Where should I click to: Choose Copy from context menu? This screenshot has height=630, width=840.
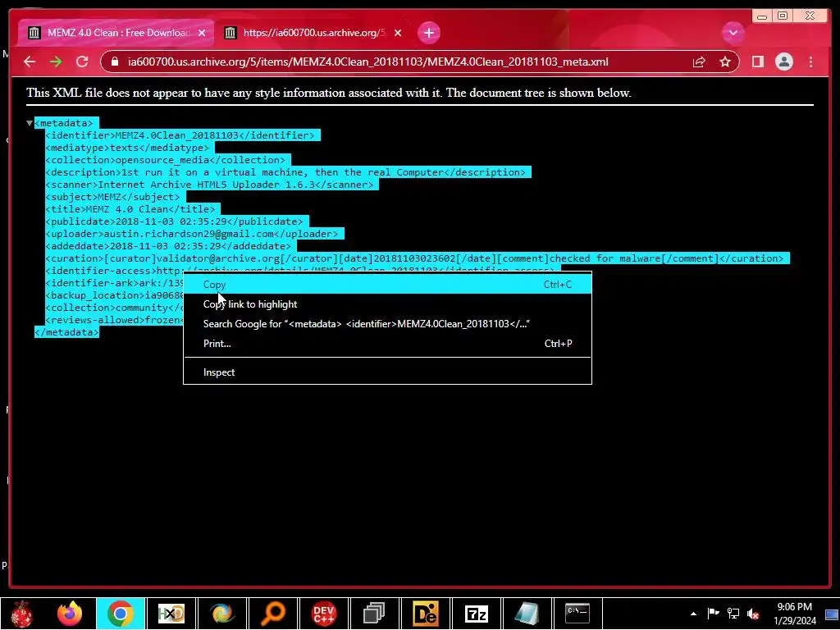[387, 285]
